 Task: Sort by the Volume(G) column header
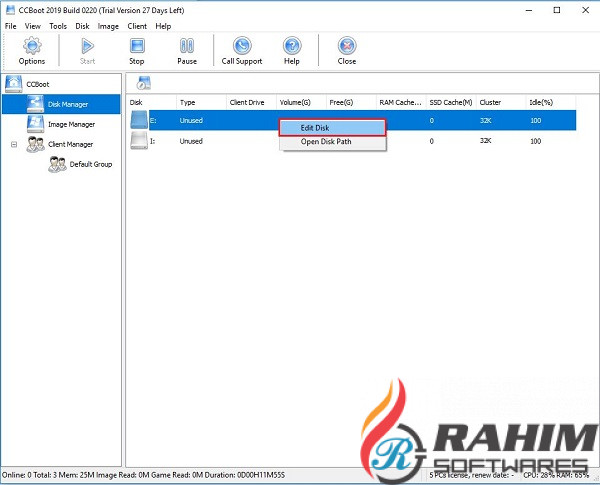click(301, 102)
